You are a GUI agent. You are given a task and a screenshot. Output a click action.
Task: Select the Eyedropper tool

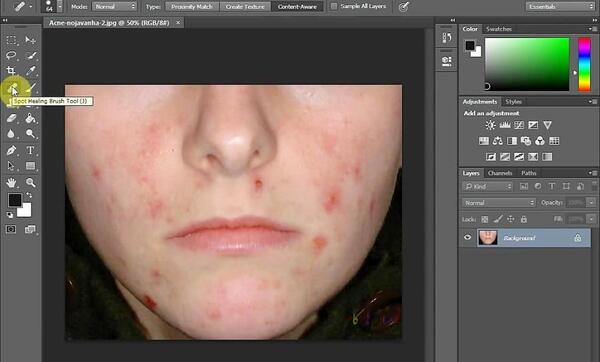coord(31,71)
